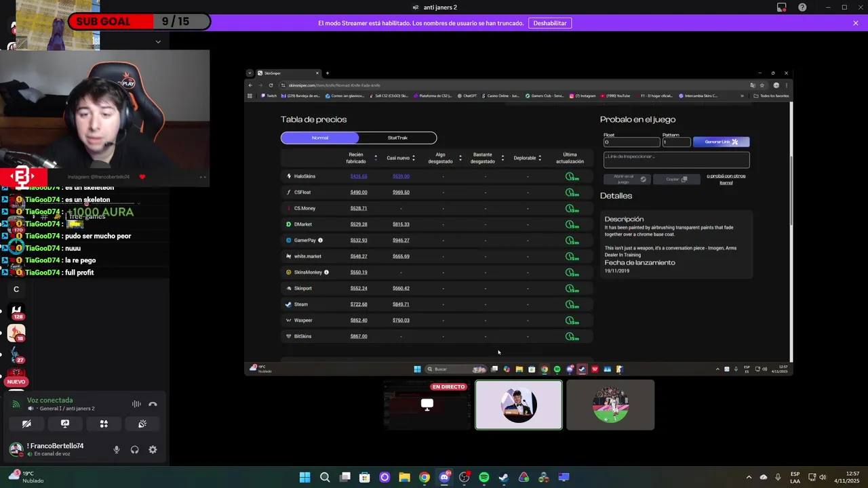Open Steam from the Windows taskbar
The width and height of the screenshot is (868, 488).
(504, 477)
